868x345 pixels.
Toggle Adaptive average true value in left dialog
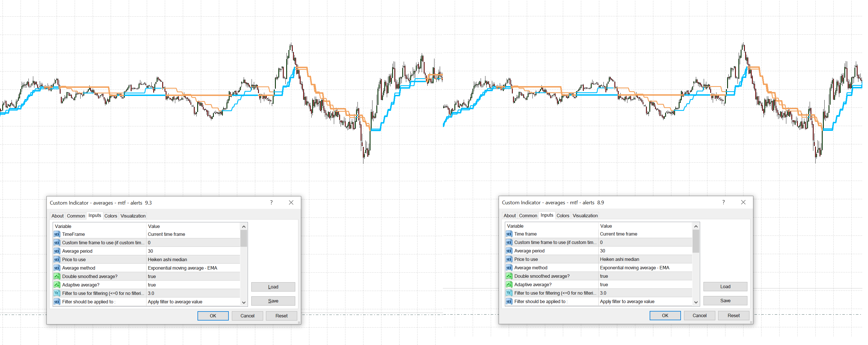tap(152, 285)
